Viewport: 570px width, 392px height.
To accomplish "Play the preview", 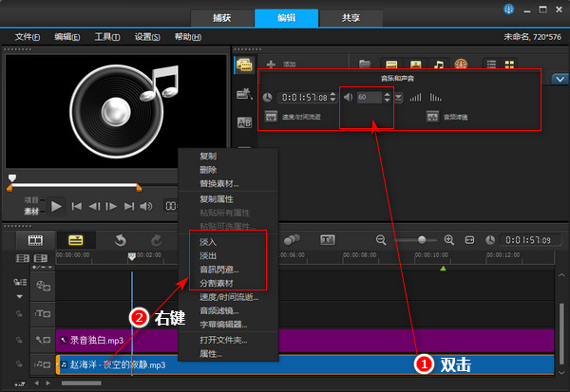I will coord(56,206).
